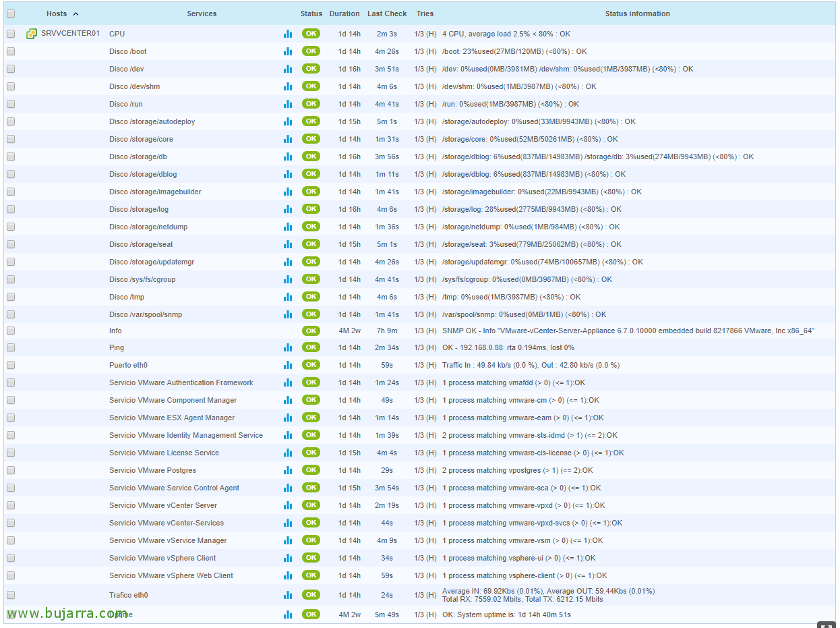This screenshot has width=840, height=628.
Task: Check the box for the Info row
Action: [x=11, y=331]
